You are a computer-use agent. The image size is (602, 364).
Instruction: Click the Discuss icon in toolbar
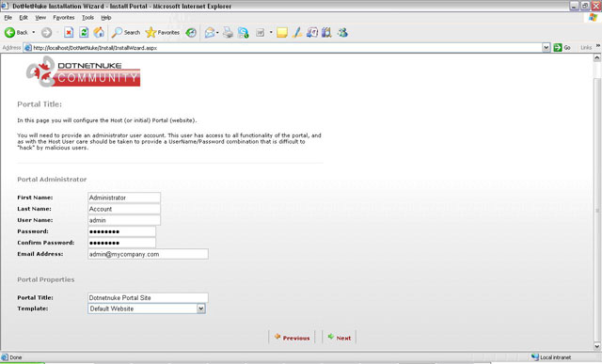[243, 33]
